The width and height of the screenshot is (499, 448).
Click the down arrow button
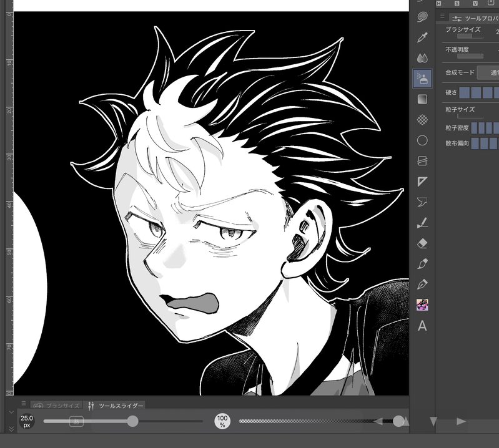(x=433, y=422)
